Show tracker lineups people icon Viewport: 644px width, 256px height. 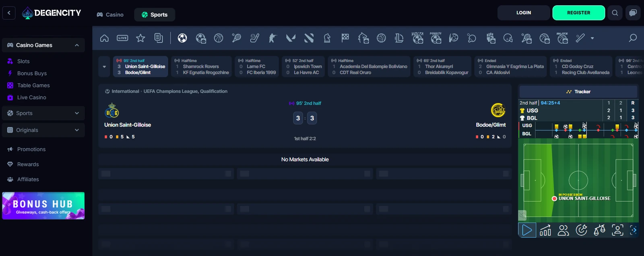pos(563,230)
